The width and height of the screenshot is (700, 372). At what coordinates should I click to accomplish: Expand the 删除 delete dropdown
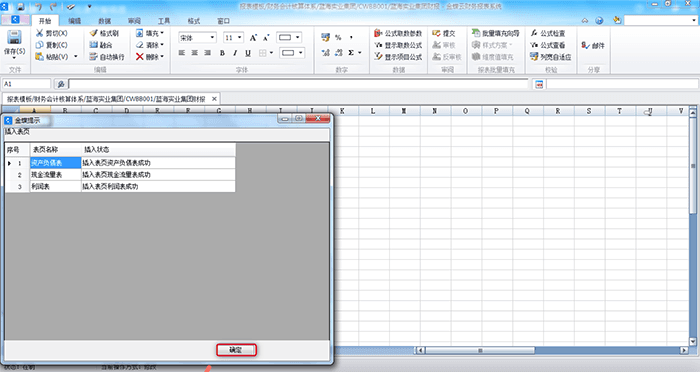coord(162,57)
